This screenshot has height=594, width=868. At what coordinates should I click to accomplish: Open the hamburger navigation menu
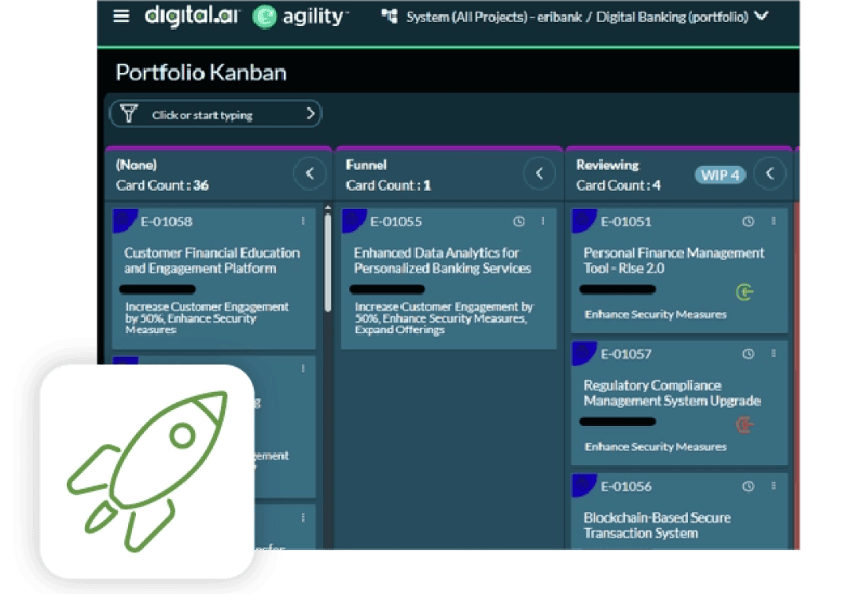[x=121, y=16]
